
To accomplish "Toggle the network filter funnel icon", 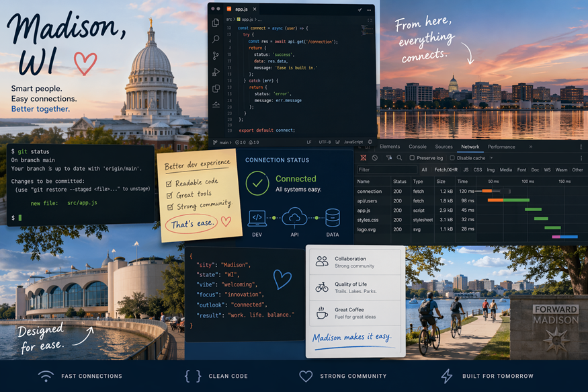I will point(389,158).
